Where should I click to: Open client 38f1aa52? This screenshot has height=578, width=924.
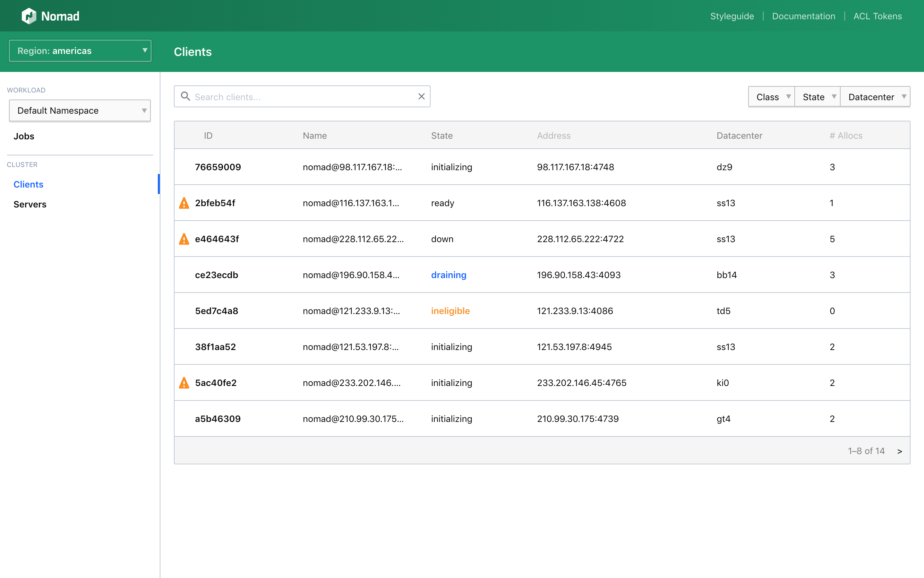215,347
